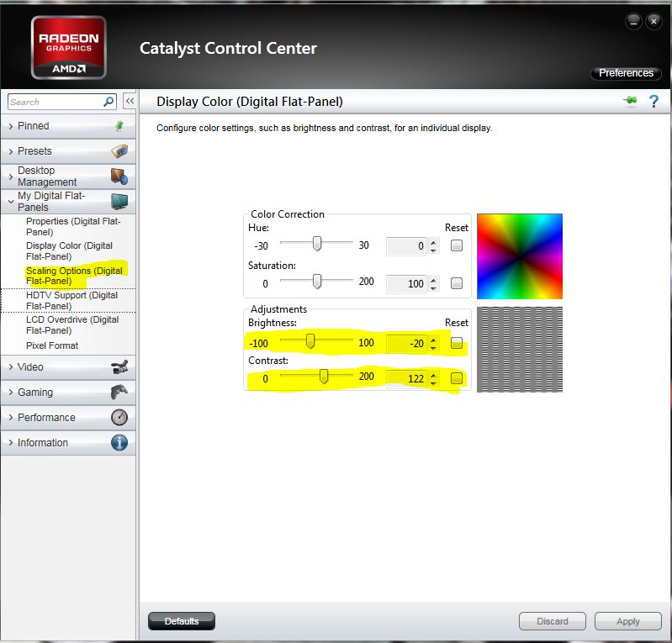Click the Presets section icon
672x643 pixels.
click(119, 150)
